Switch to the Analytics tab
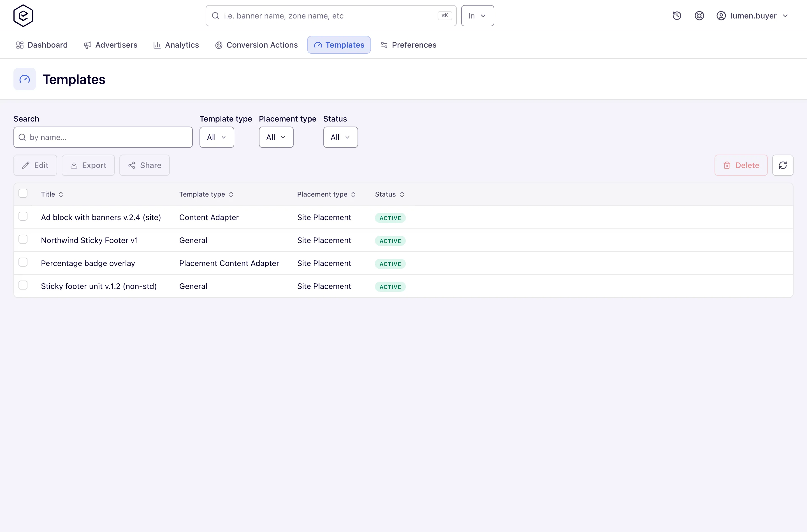 coord(176,45)
